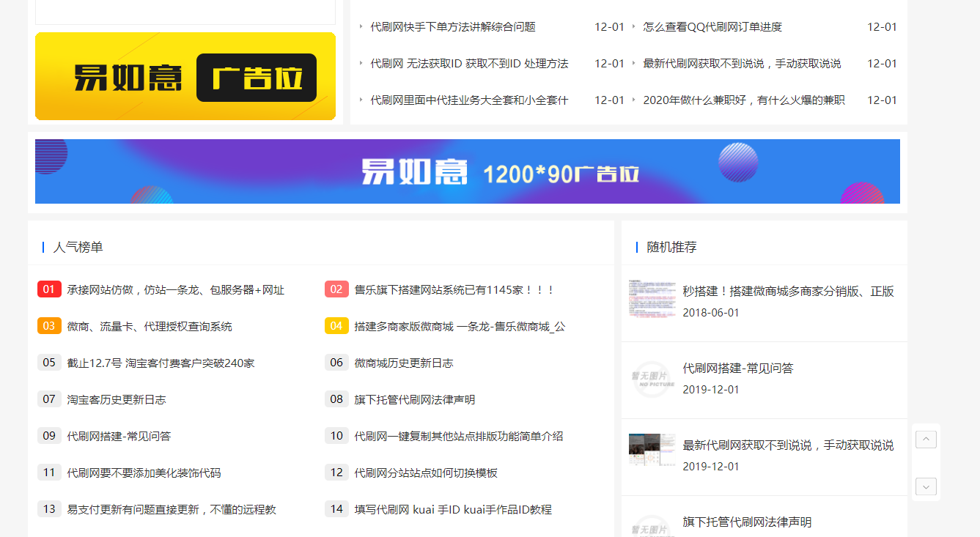Click the yellow 04 rank badge

point(336,326)
